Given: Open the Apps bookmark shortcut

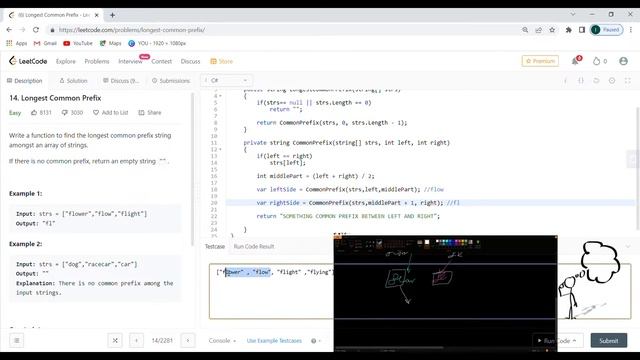Looking at the screenshot, I should [17, 43].
